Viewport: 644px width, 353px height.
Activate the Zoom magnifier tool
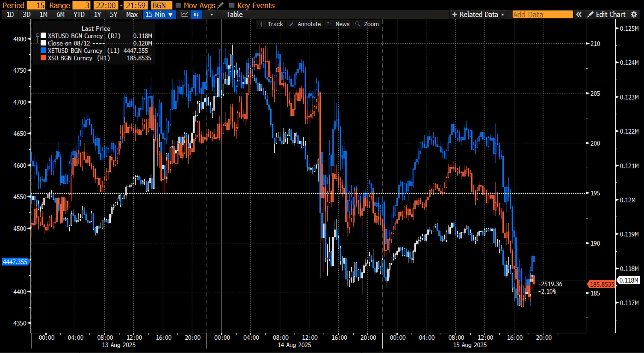(367, 24)
